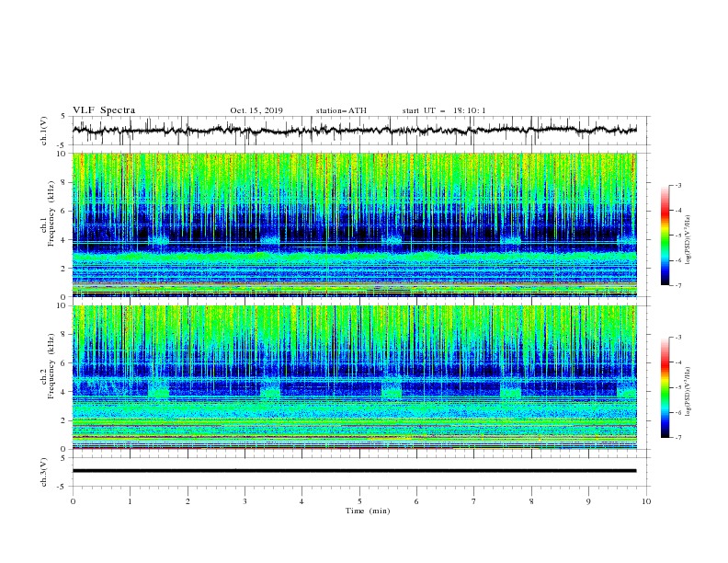The image size is (728, 563).
Task: Select the "Oct. 15, 2019" date text
Action: 256,110
